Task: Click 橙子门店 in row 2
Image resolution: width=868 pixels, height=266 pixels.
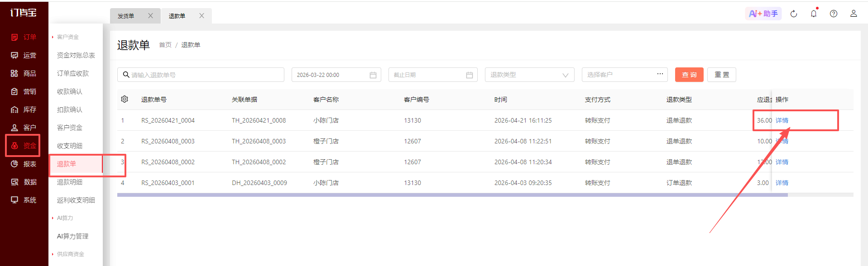Action: 326,141
